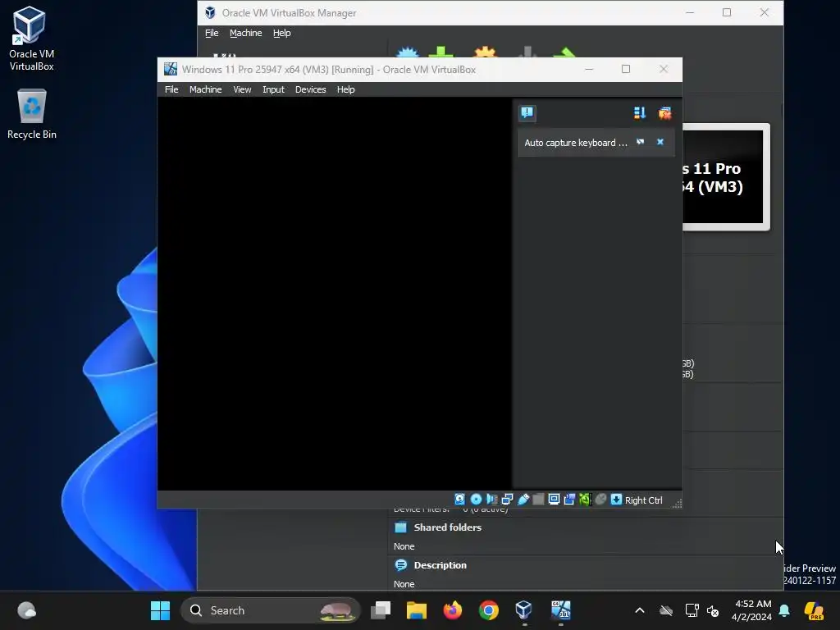Launch Google Chrome from the taskbar

point(488,610)
